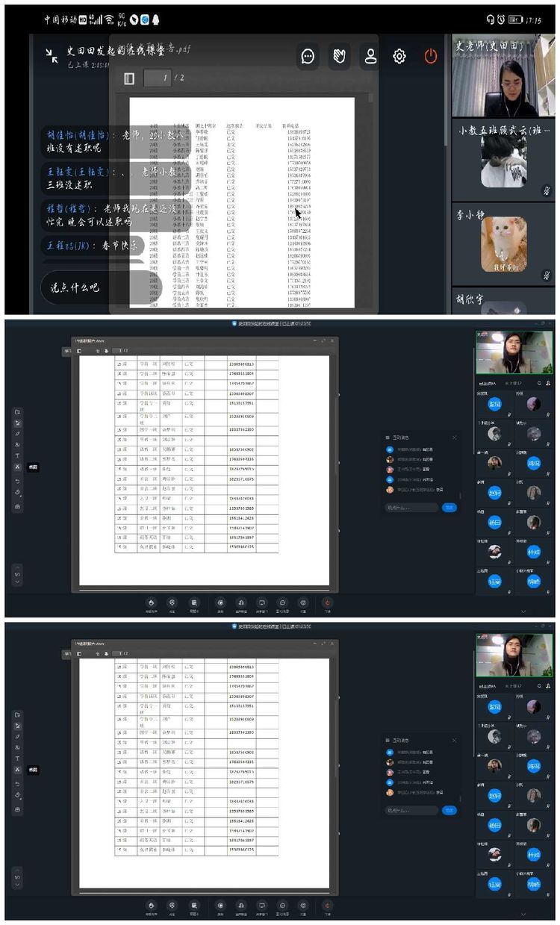Viewport: 560px width, 925px height.
Task: Close the chat panel in bottom screenshot
Action: tap(454, 741)
